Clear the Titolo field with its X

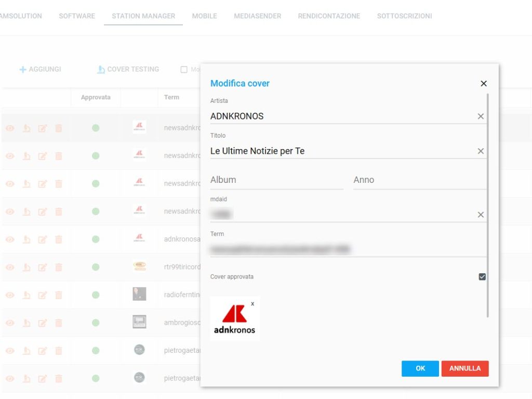[x=481, y=151]
